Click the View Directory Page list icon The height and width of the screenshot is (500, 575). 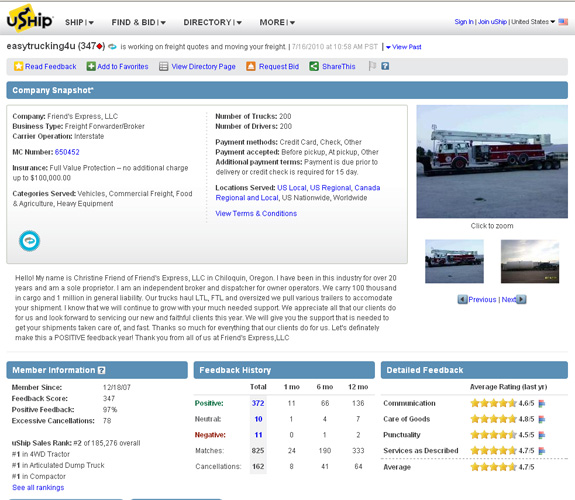(164, 66)
